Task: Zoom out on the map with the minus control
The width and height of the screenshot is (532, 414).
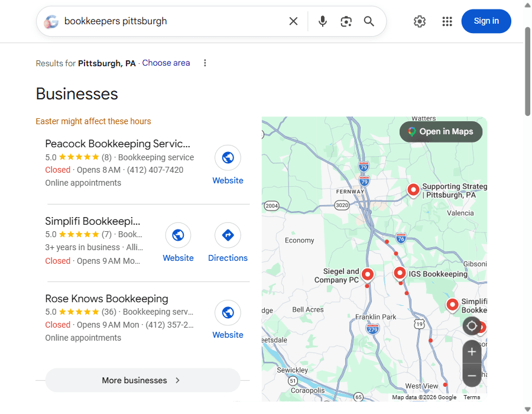Action: (x=472, y=376)
